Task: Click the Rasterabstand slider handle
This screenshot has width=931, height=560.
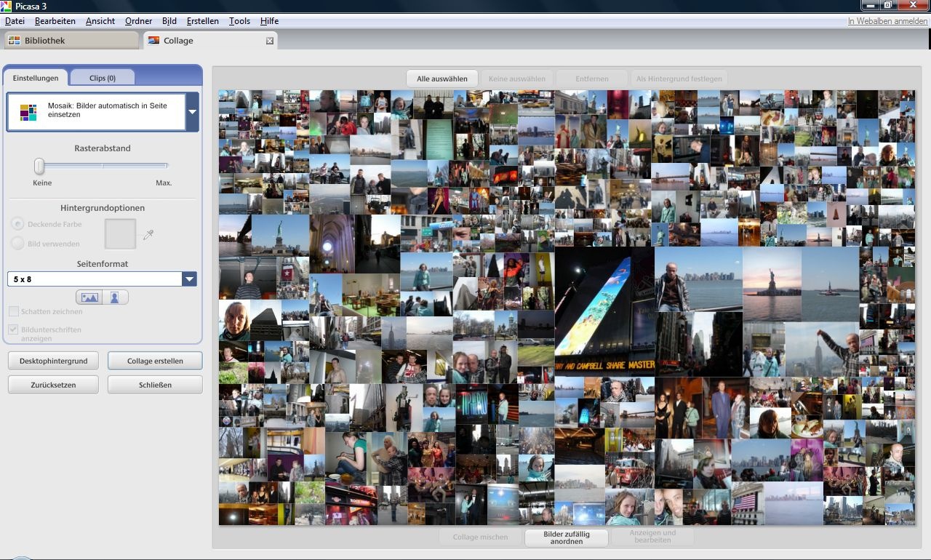Action: click(x=39, y=166)
